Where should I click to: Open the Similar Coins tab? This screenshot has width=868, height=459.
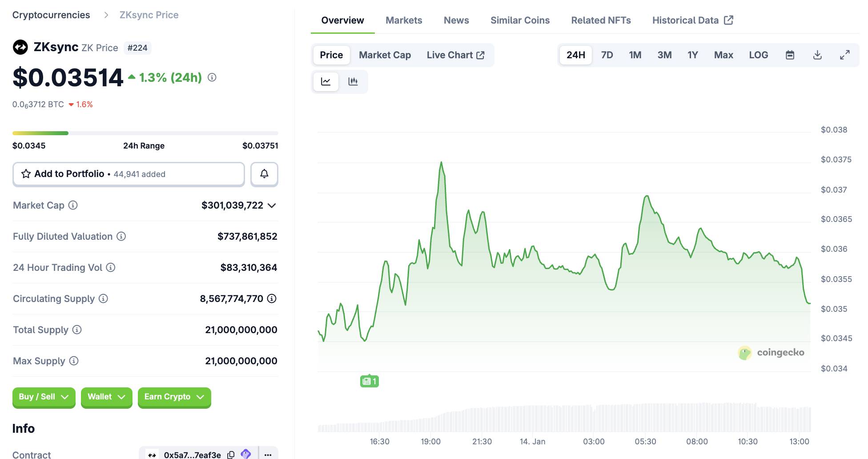520,20
